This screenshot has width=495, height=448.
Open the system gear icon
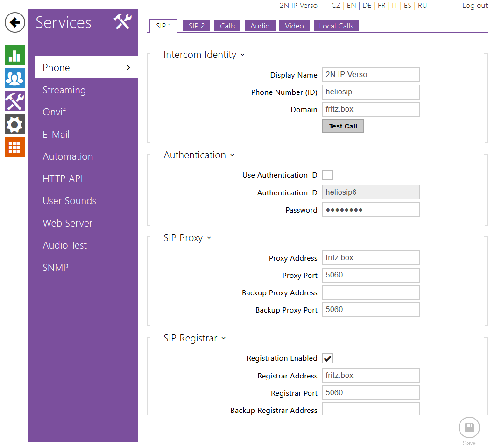tap(14, 124)
